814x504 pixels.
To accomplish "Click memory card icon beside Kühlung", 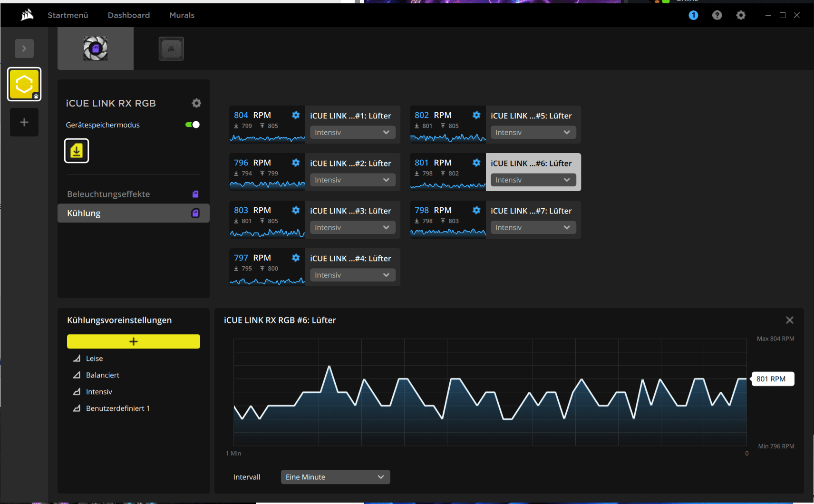I will (x=195, y=213).
